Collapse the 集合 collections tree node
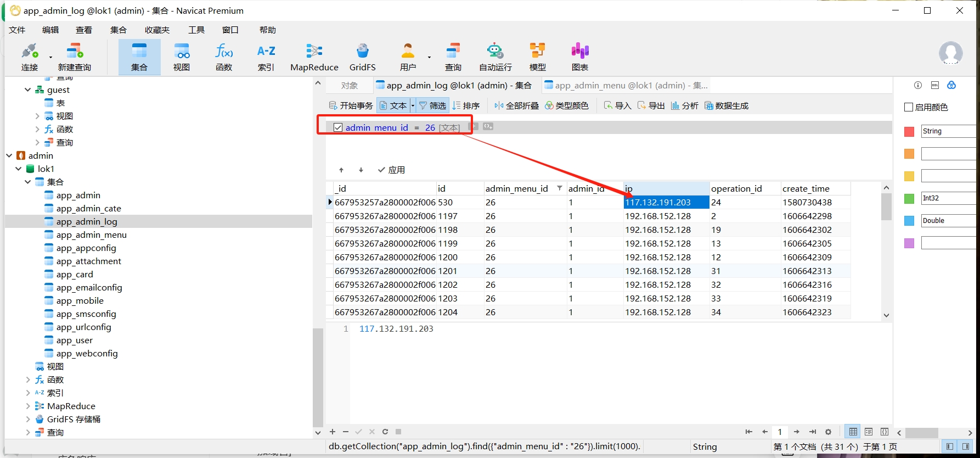 pyautogui.click(x=28, y=182)
